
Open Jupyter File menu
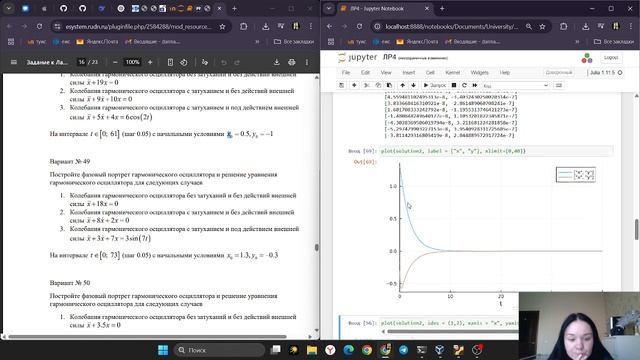click(346, 73)
